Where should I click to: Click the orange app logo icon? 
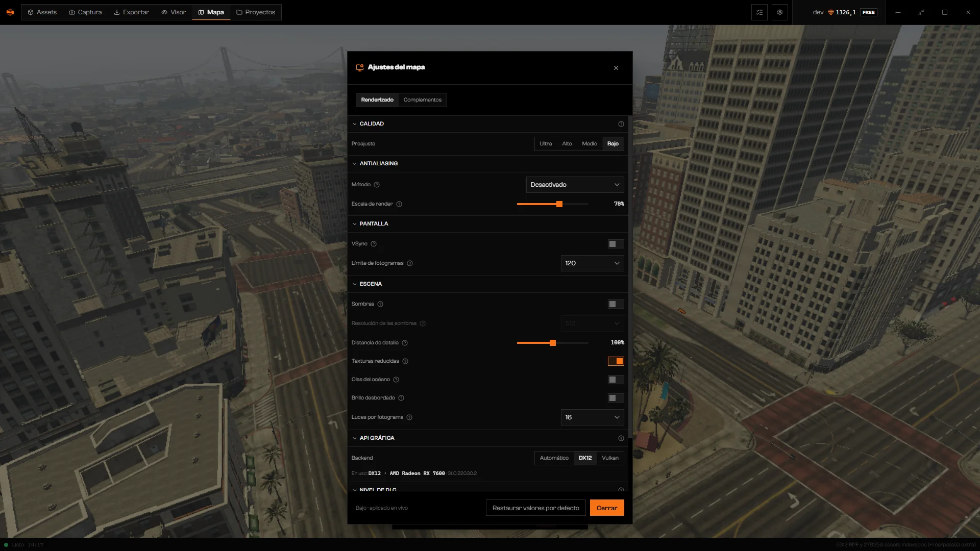pos(10,12)
